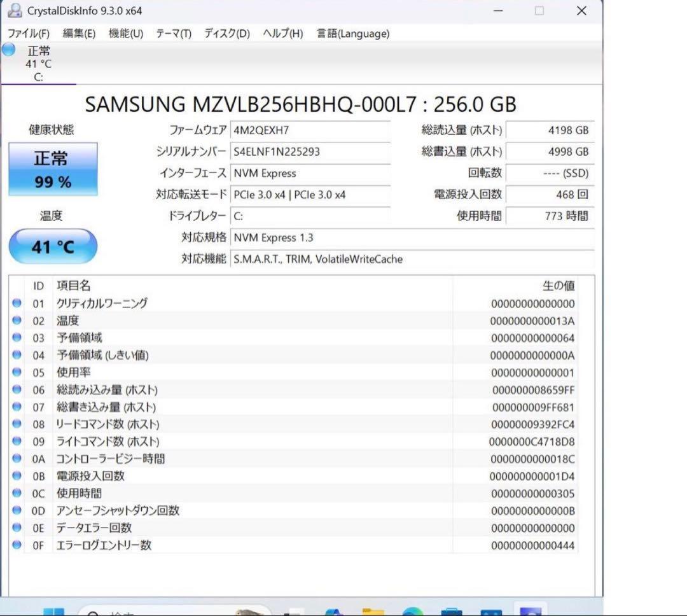
Task: Click the standard field NVM Express 1.3
Action: (412, 237)
